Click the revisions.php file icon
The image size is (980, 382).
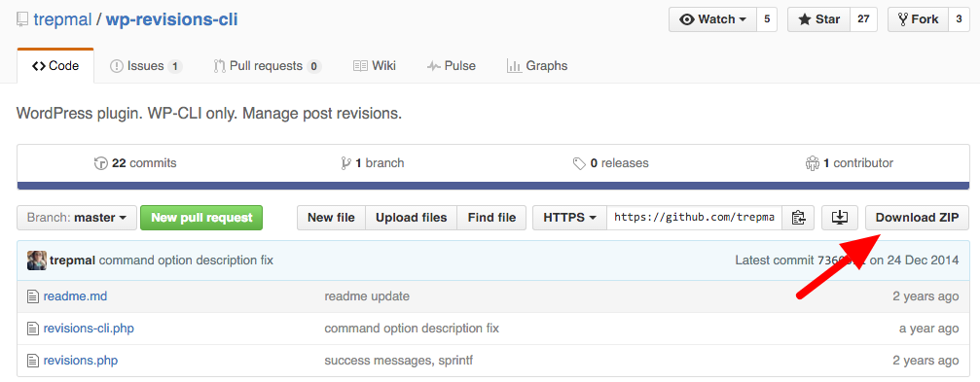[33, 361]
